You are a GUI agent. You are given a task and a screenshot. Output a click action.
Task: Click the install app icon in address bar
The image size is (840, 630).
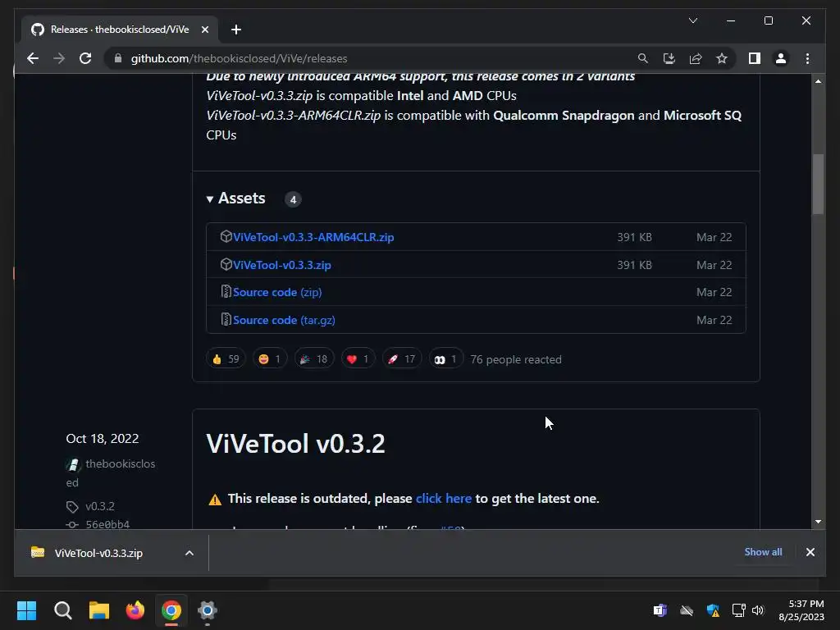669,58
